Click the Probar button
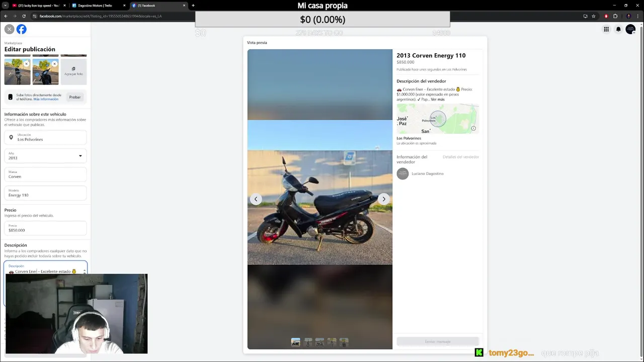Viewport: 644px width, 362px height. click(75, 97)
